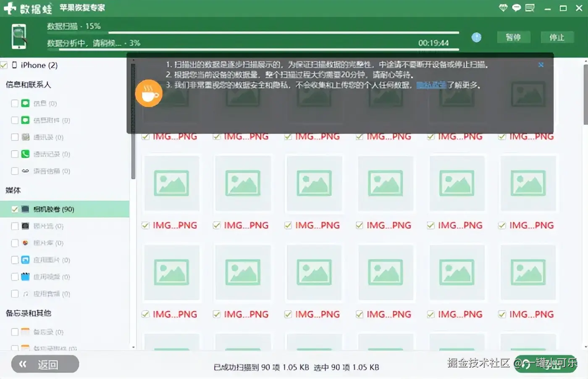The width and height of the screenshot is (588, 379).
Task: Click the 00:19:44 elapsed timer
Action: tap(433, 43)
